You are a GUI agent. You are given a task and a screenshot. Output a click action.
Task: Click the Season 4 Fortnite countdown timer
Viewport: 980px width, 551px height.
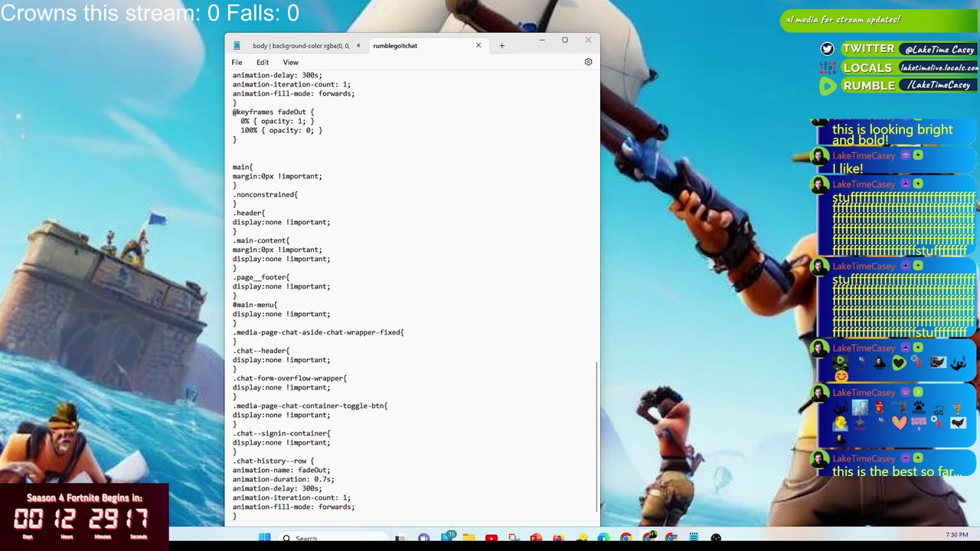pos(83,516)
